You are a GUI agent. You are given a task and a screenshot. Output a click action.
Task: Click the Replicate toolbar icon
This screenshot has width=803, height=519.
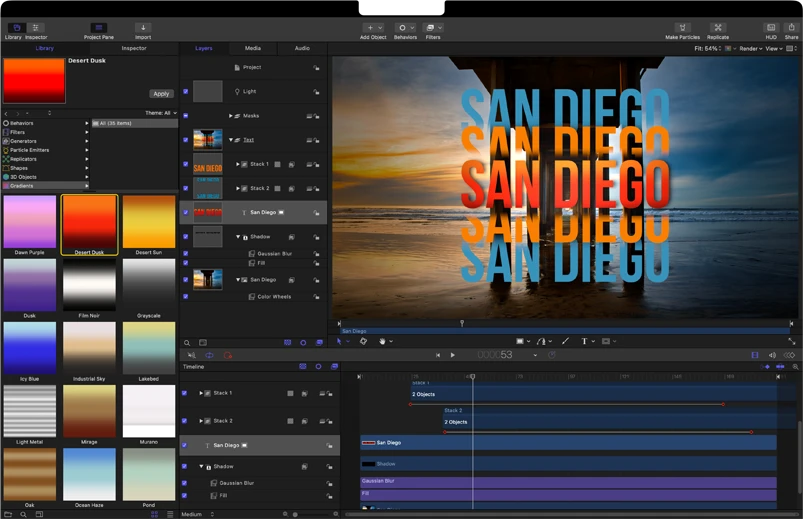point(718,28)
